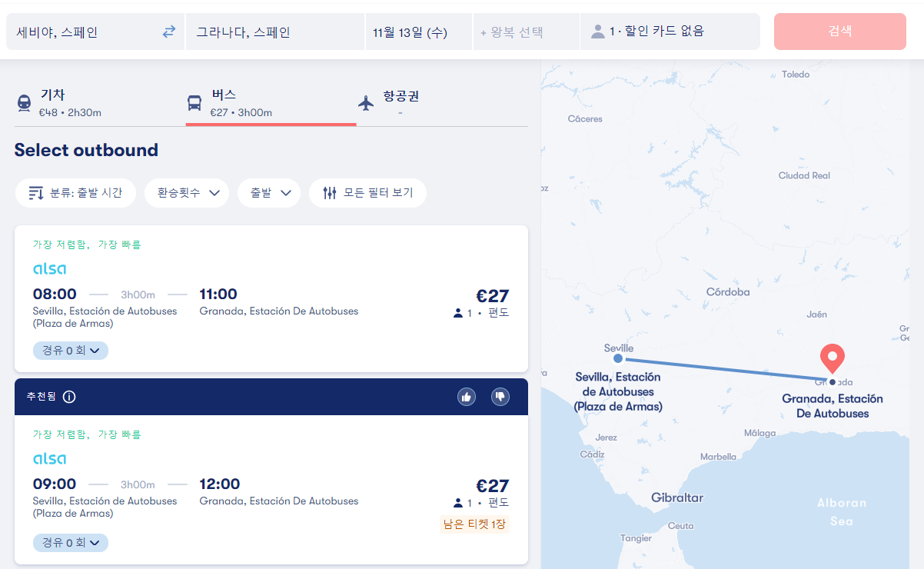
Task: Click passenger icon under €27 on 09:00 trip
Action: click(458, 503)
